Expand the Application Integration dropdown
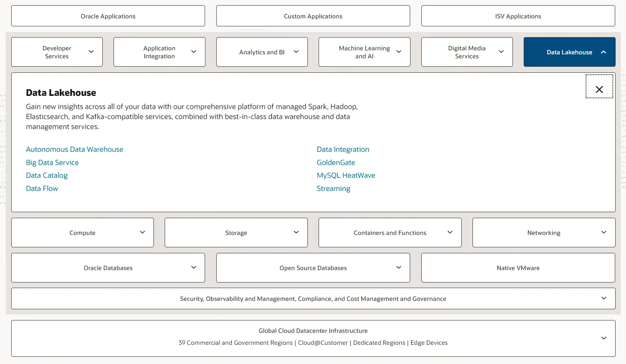Viewport: 626px width, 364px height. (x=159, y=52)
